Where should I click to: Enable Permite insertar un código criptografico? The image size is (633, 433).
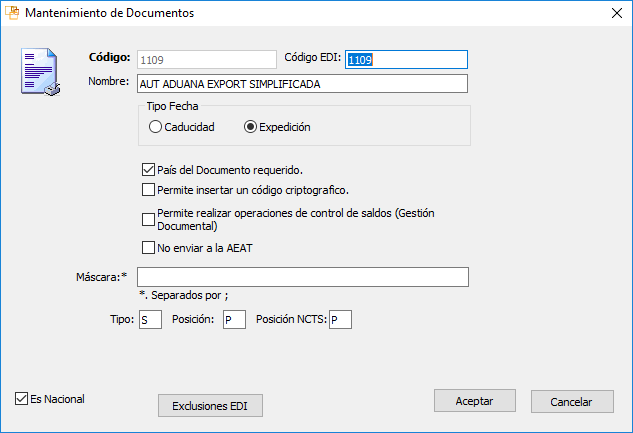[149, 189]
